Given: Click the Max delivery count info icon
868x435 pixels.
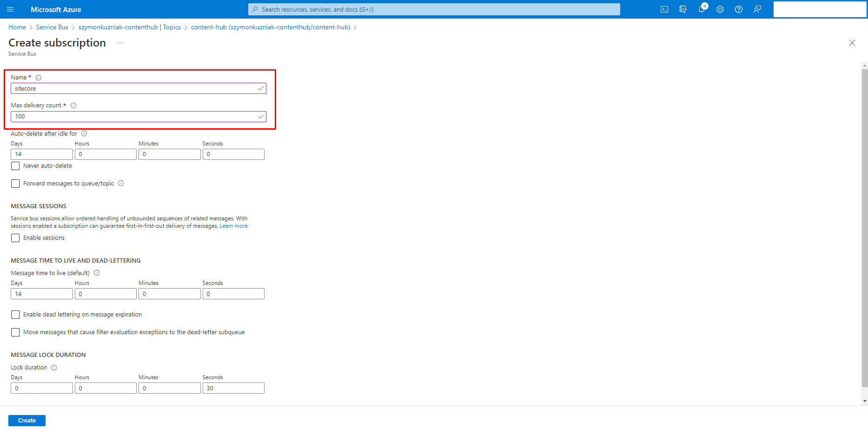Looking at the screenshot, I should pyautogui.click(x=73, y=105).
